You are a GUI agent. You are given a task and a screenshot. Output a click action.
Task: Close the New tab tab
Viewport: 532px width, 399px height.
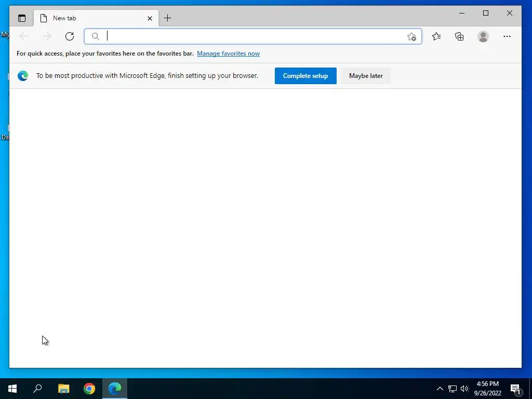pyautogui.click(x=150, y=18)
